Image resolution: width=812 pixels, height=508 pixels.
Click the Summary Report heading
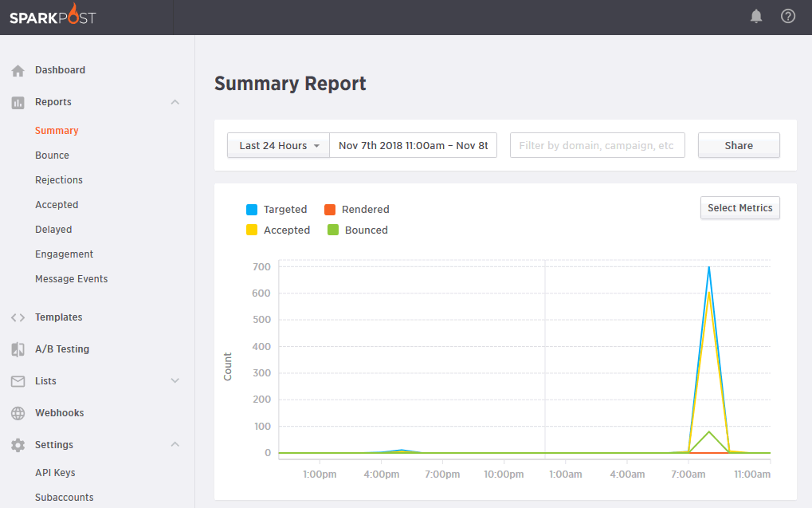(x=290, y=84)
